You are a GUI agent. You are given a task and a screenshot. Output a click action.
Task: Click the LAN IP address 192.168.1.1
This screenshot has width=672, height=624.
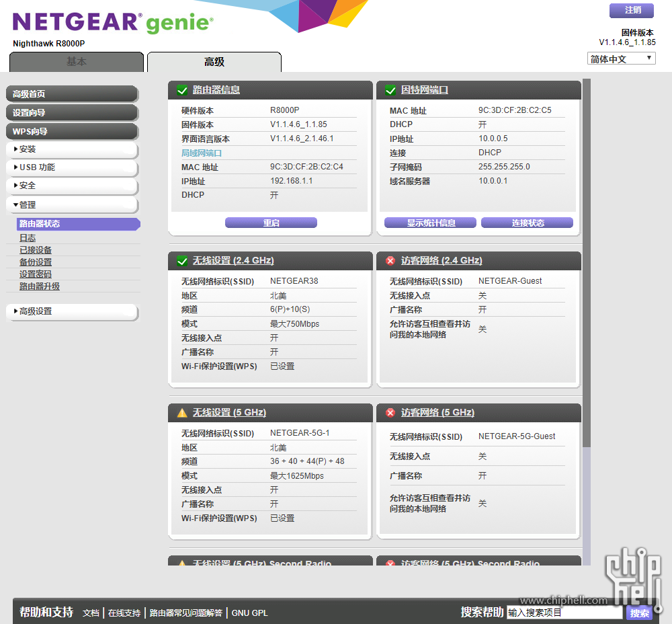(292, 181)
